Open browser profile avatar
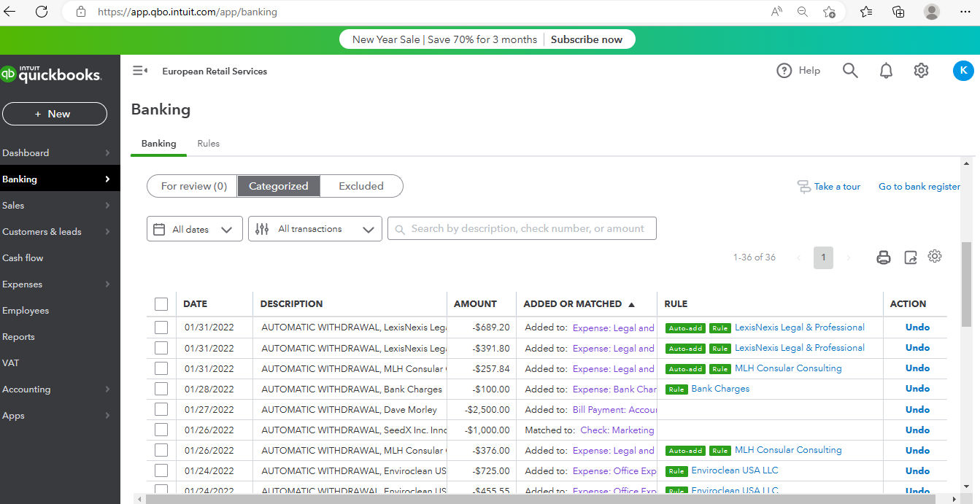980x504 pixels. (x=932, y=12)
